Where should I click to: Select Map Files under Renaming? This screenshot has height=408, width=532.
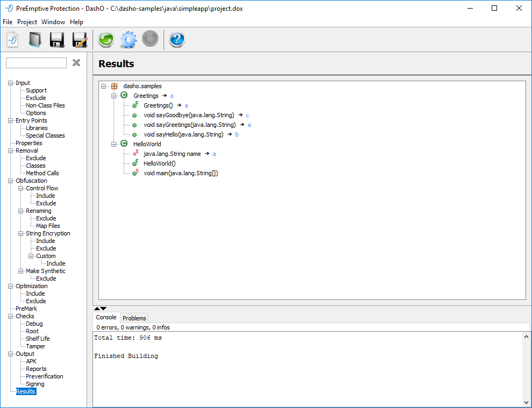click(x=48, y=226)
